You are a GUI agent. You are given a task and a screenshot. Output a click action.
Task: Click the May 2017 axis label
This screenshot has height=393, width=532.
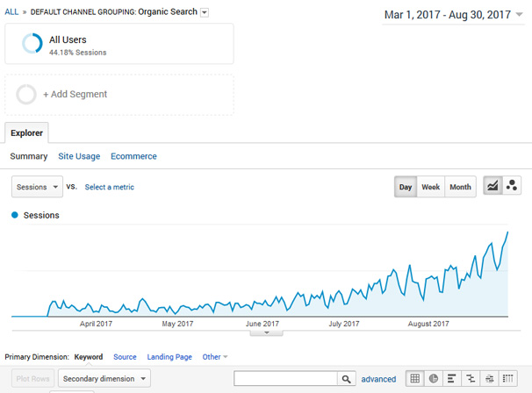pyautogui.click(x=177, y=324)
